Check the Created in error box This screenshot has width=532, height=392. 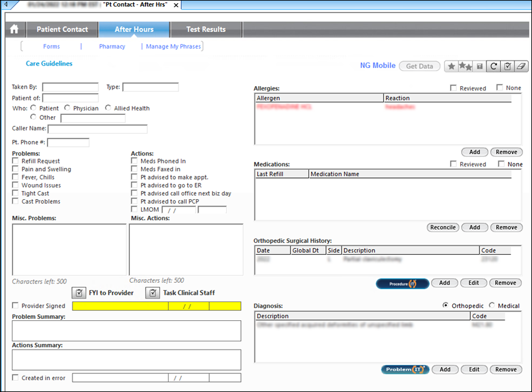pyautogui.click(x=15, y=378)
